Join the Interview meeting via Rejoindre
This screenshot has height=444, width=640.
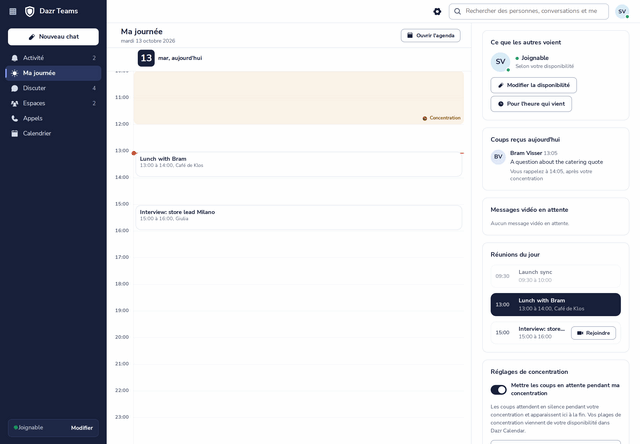(593, 333)
